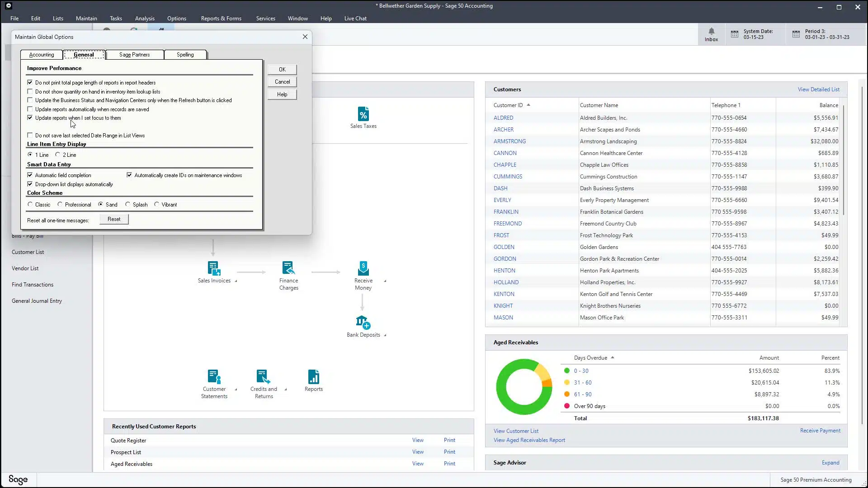This screenshot has width=868, height=488.
Task: Choose the Professional color scheme
Action: pos(60,204)
